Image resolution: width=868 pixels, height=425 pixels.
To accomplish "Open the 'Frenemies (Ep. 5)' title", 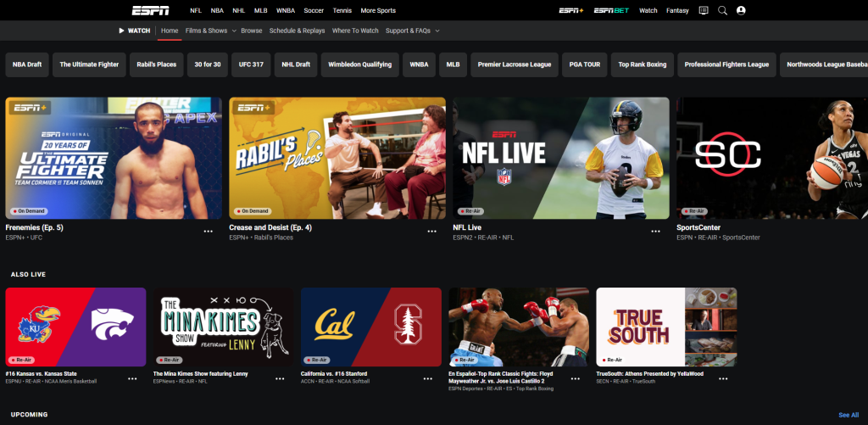I will (x=34, y=227).
